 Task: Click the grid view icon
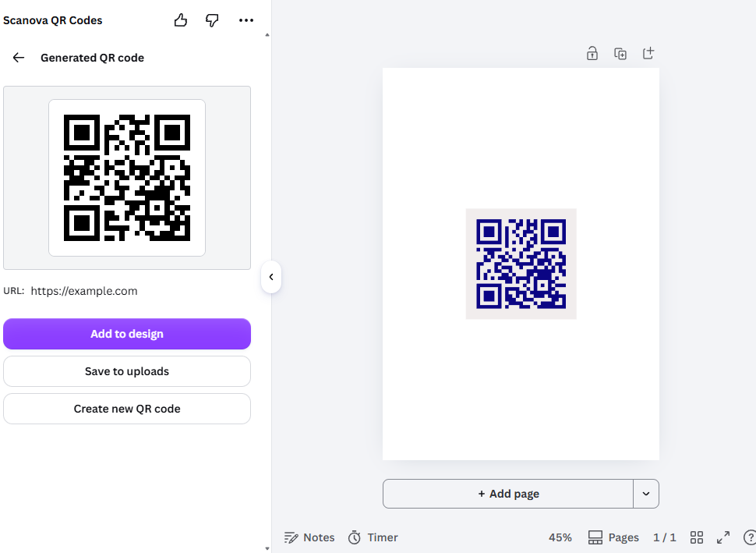pos(697,537)
